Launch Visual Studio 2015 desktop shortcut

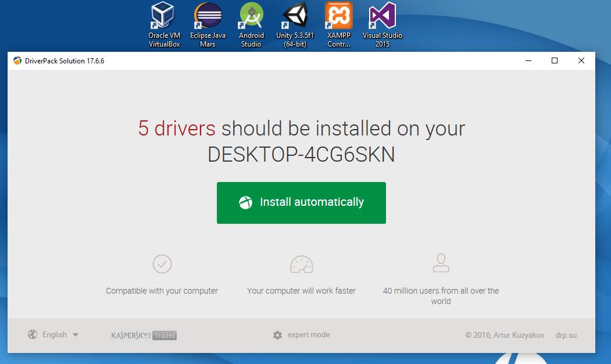pyautogui.click(x=383, y=24)
